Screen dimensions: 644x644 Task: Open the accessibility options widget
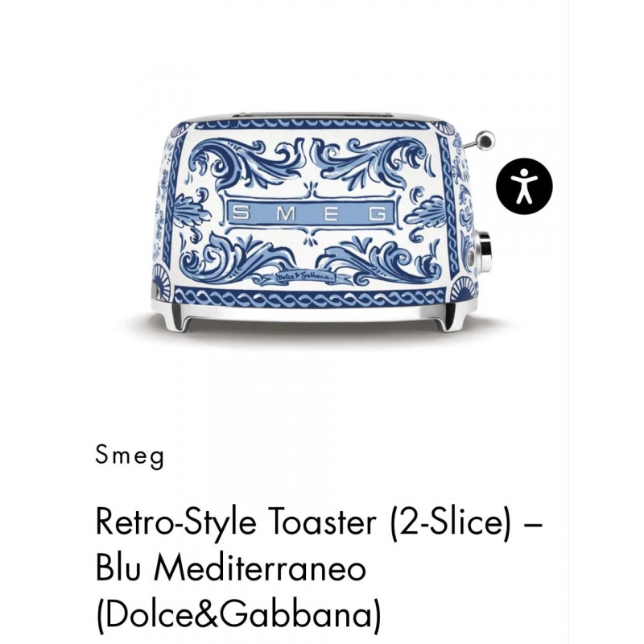pos(524,186)
